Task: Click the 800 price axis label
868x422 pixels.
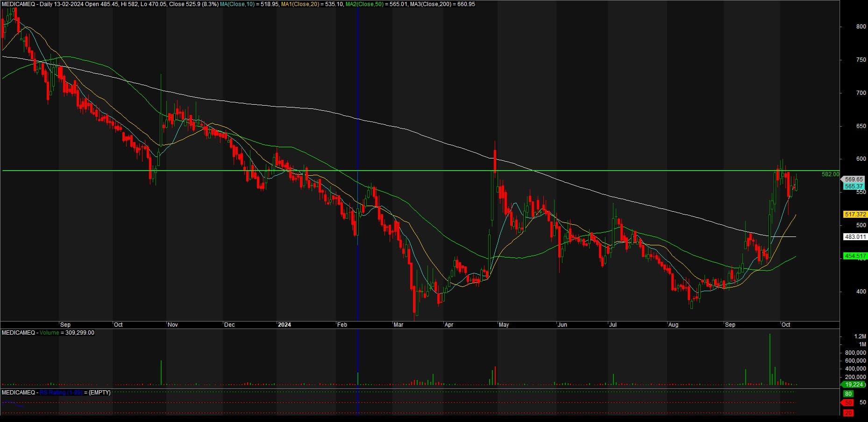Action: [x=861, y=27]
